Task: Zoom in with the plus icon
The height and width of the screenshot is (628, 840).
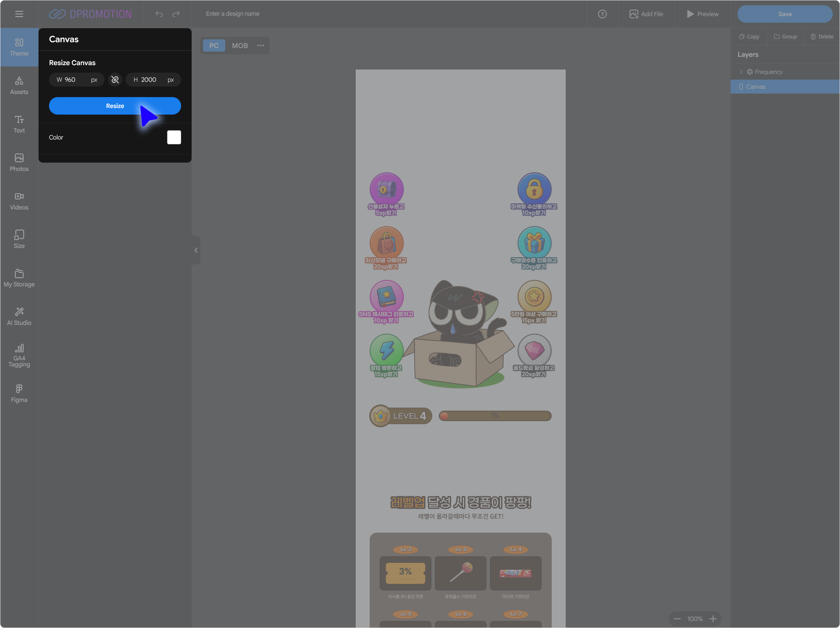Action: tap(713, 619)
